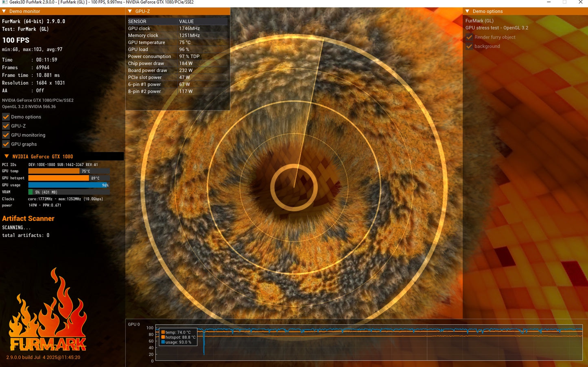588x367 pixels.
Task: Click the PCI IDs device string
Action: click(63, 165)
